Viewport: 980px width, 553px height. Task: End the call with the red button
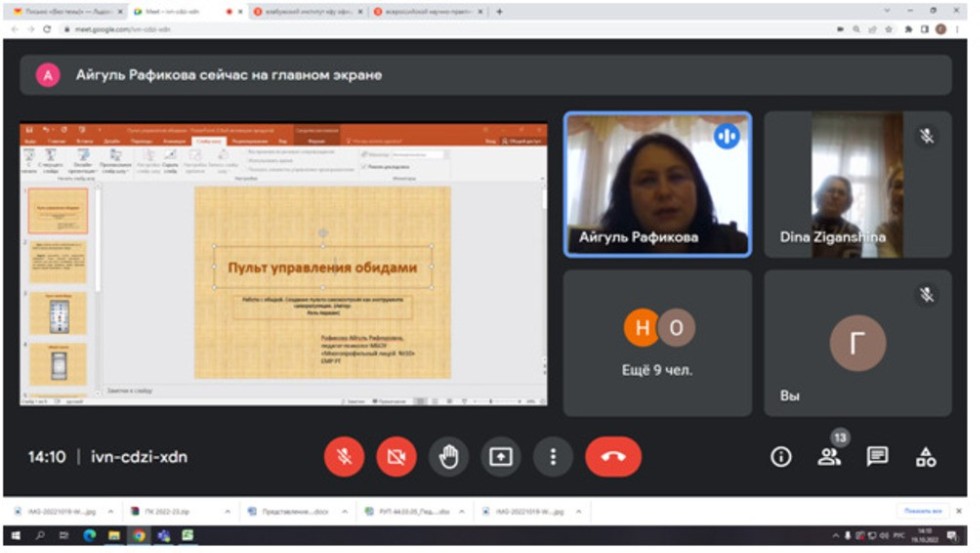pyautogui.click(x=613, y=457)
